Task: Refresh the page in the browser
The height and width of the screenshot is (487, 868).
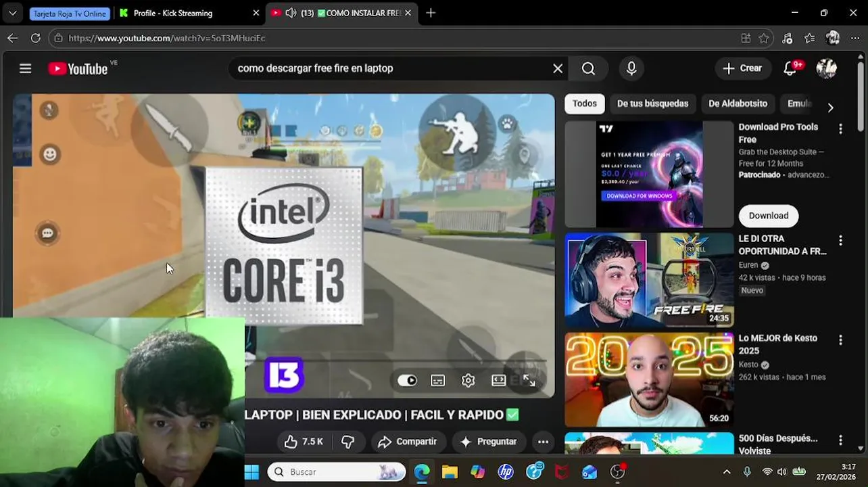Action: click(36, 39)
